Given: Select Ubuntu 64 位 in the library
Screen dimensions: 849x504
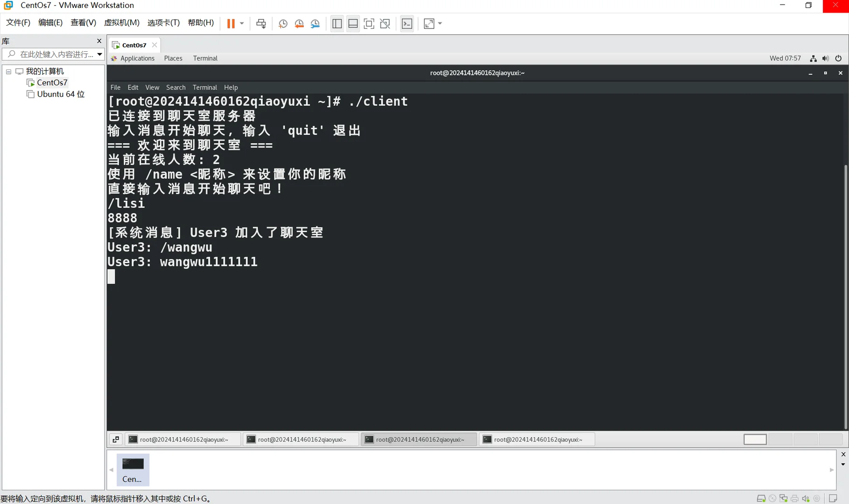Looking at the screenshot, I should tap(61, 94).
